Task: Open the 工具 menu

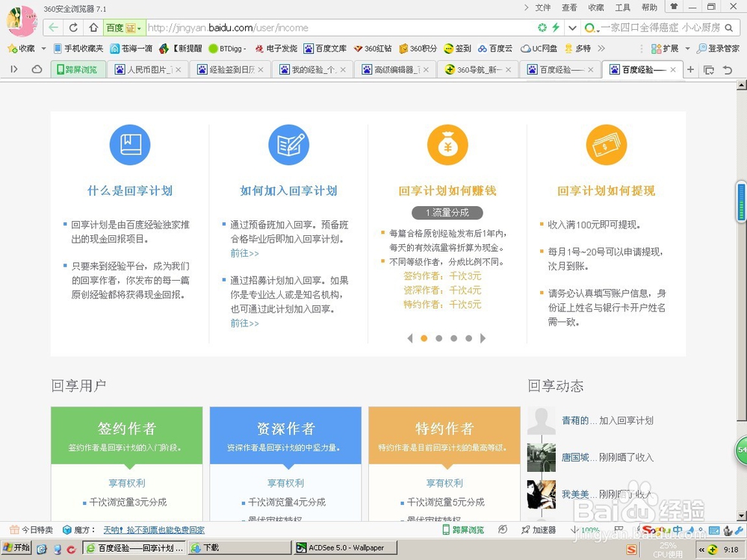Action: [x=623, y=7]
